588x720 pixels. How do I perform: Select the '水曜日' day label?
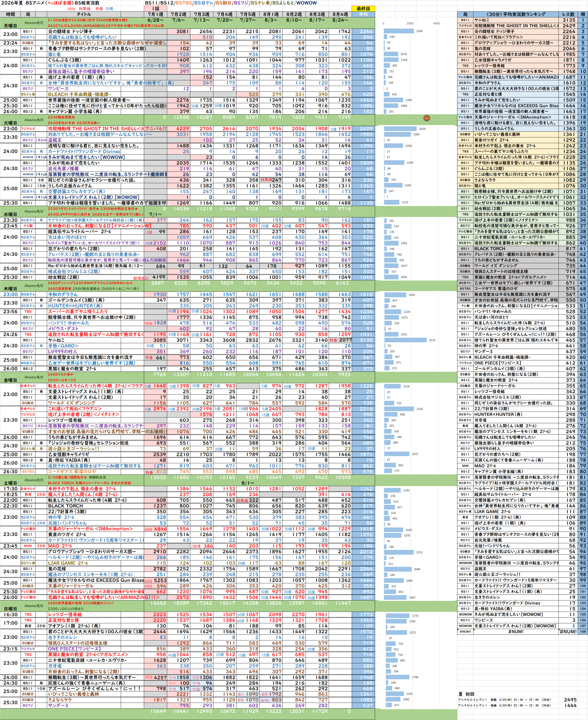coord(11,214)
